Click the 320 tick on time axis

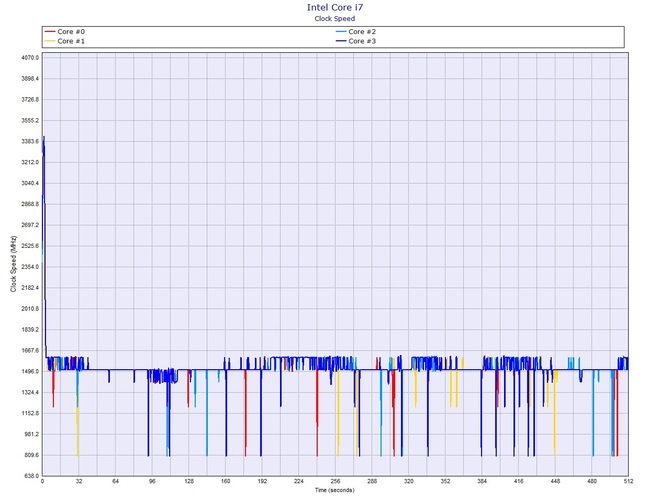coord(408,481)
